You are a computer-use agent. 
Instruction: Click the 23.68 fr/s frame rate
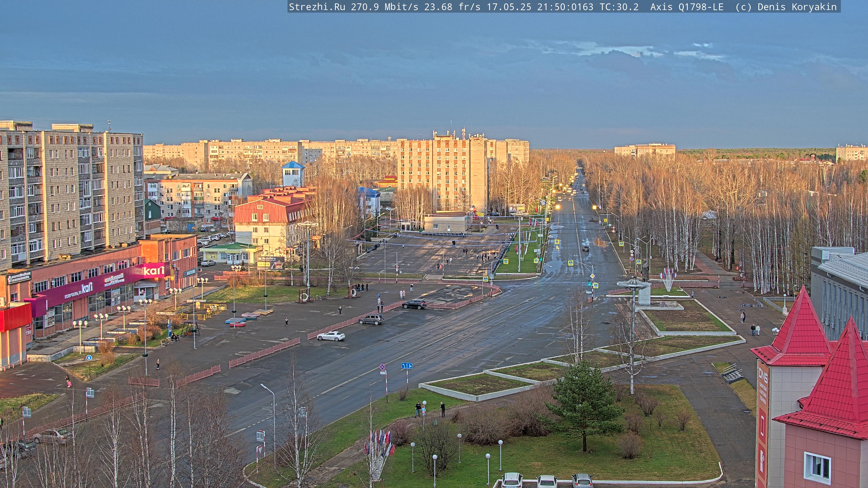coord(452,7)
